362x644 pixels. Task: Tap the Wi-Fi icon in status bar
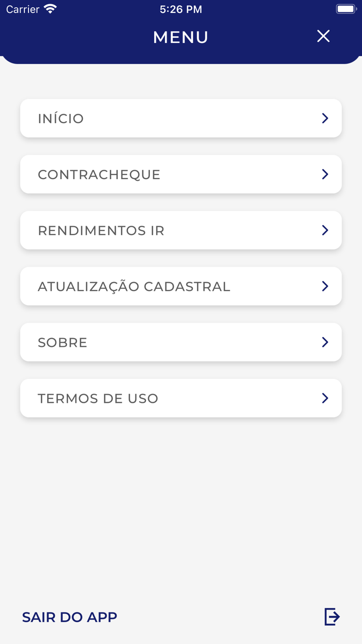tap(50, 8)
